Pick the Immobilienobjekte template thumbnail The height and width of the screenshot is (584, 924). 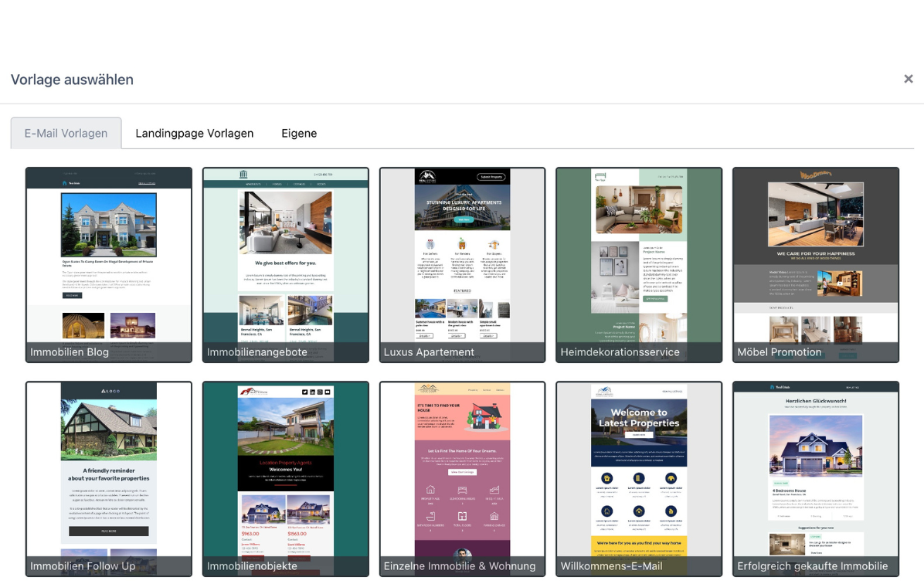pos(286,469)
